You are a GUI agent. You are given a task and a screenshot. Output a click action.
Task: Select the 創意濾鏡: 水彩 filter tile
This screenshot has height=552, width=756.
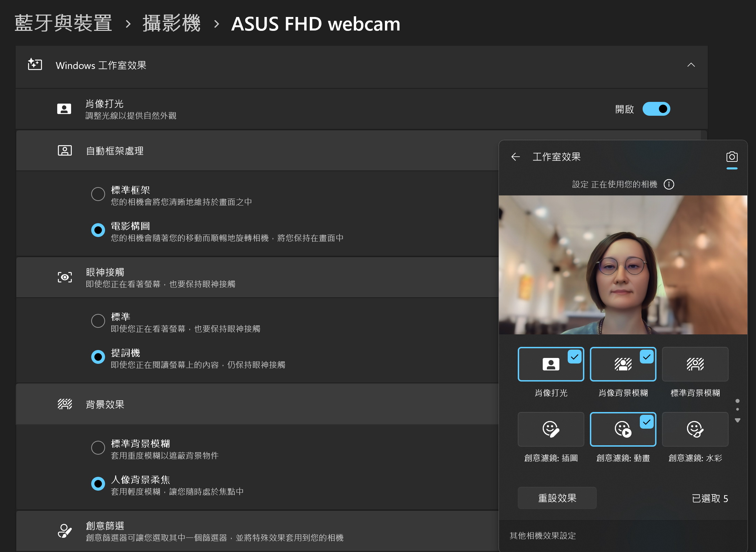[695, 429]
